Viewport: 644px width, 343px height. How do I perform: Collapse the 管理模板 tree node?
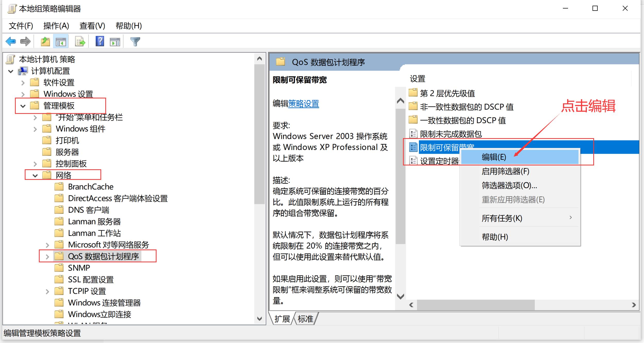23,106
